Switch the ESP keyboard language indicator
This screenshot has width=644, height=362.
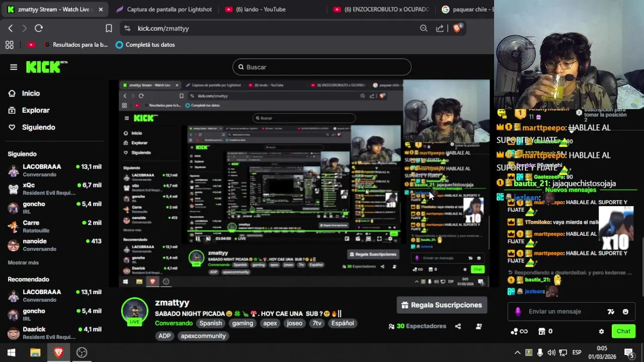[577, 352]
